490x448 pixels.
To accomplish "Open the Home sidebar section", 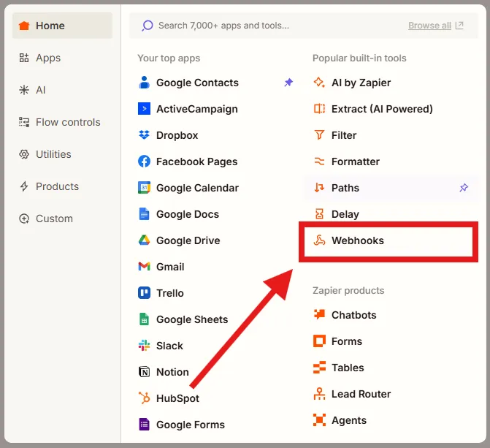I will point(62,26).
